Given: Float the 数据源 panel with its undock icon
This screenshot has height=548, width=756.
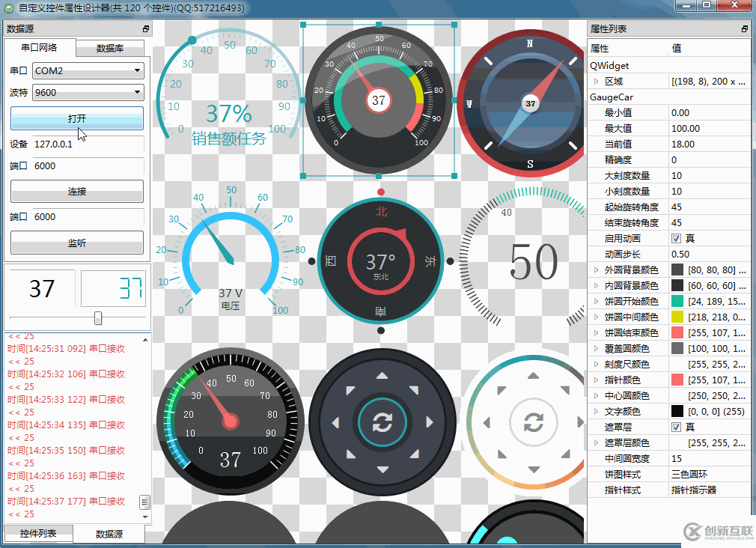Looking at the screenshot, I should click(x=146, y=29).
